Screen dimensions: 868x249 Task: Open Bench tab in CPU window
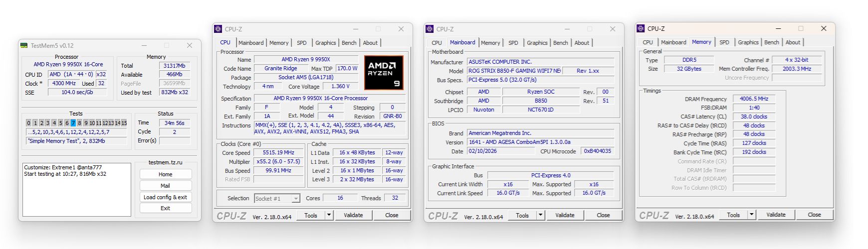(349, 43)
